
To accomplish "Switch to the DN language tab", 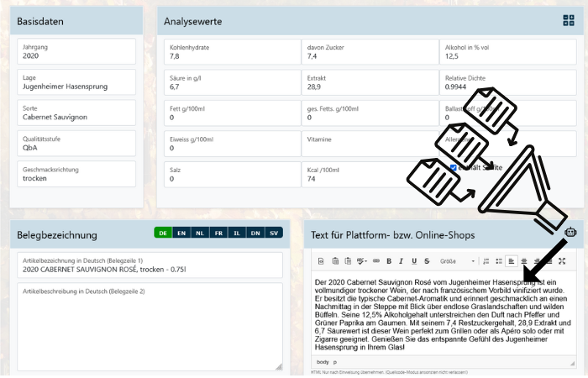I will pos(255,233).
